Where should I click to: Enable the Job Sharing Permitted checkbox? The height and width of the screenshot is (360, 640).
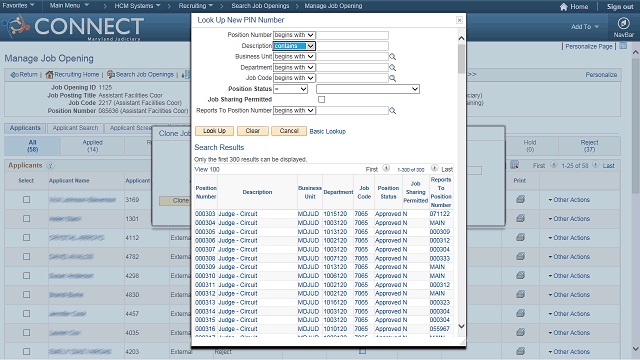(322, 100)
